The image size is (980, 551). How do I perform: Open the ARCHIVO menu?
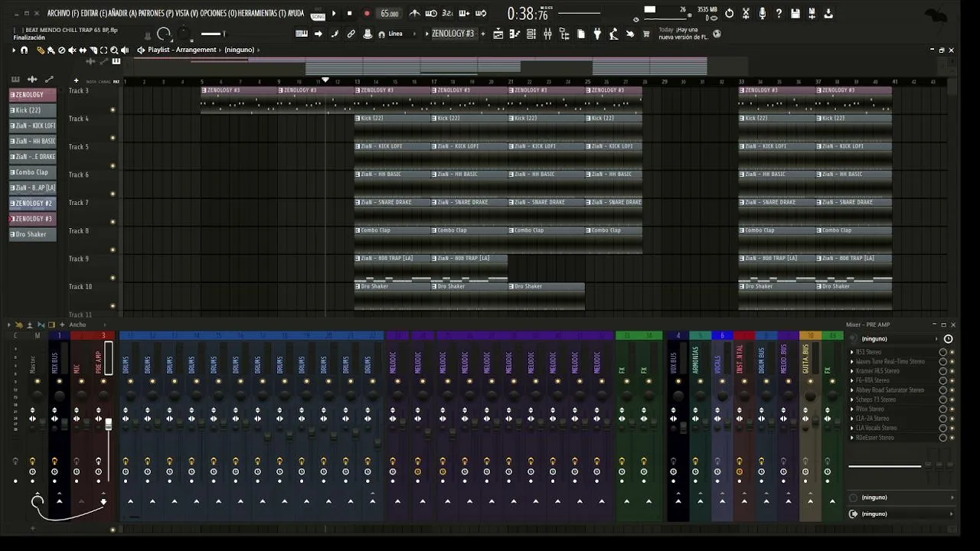(x=63, y=13)
